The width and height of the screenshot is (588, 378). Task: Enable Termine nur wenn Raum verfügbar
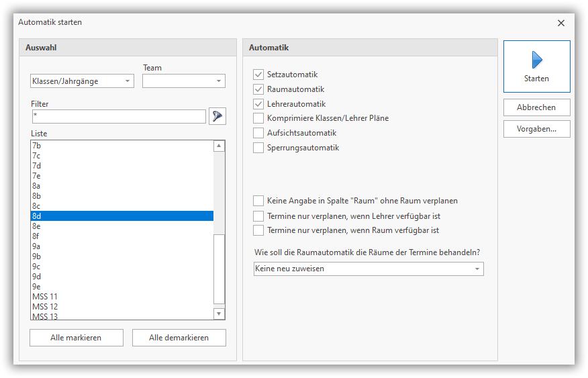point(258,230)
